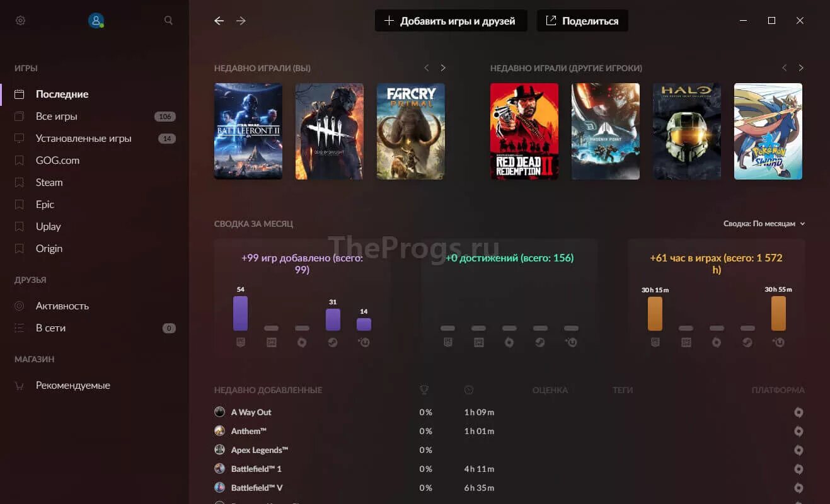
Task: Show previous games in Недавно играли (другие игроки)
Action: click(785, 68)
